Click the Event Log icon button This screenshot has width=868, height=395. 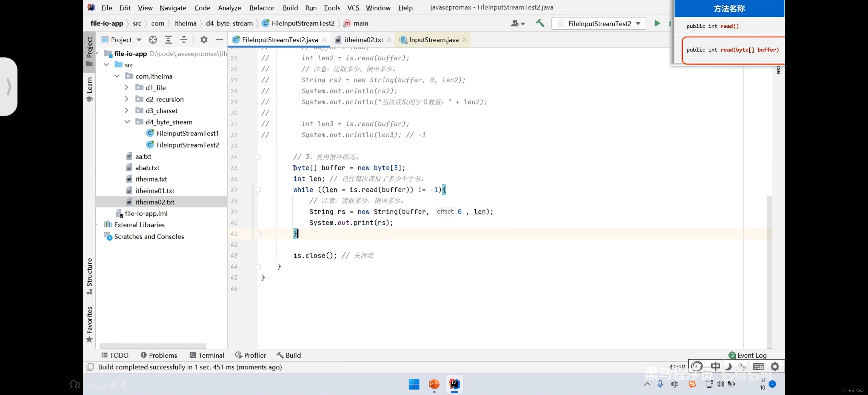coord(732,355)
